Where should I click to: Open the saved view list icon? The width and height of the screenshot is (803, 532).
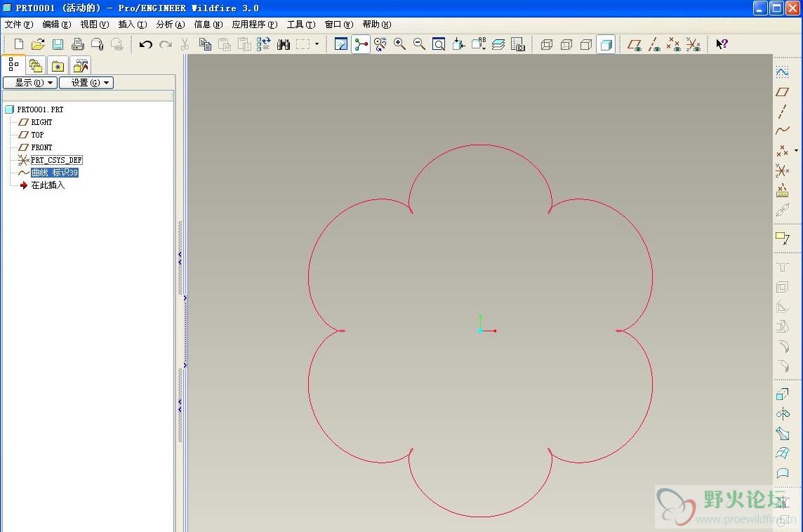478,44
